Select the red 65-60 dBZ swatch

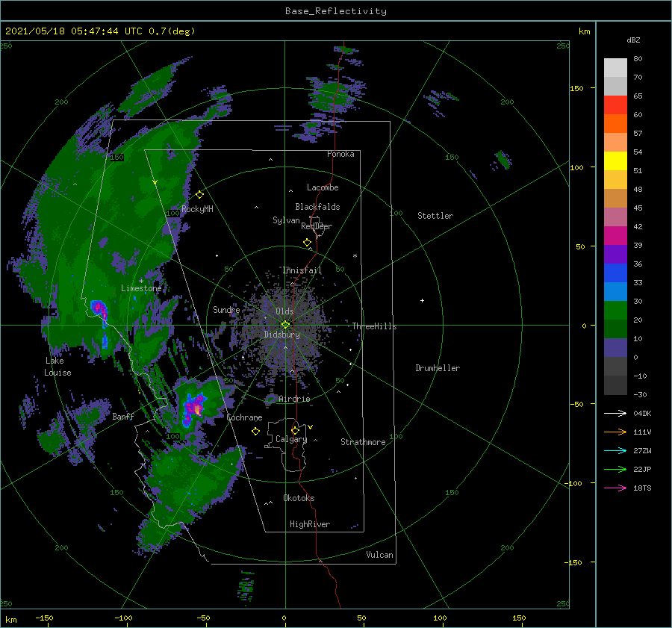coord(615,105)
